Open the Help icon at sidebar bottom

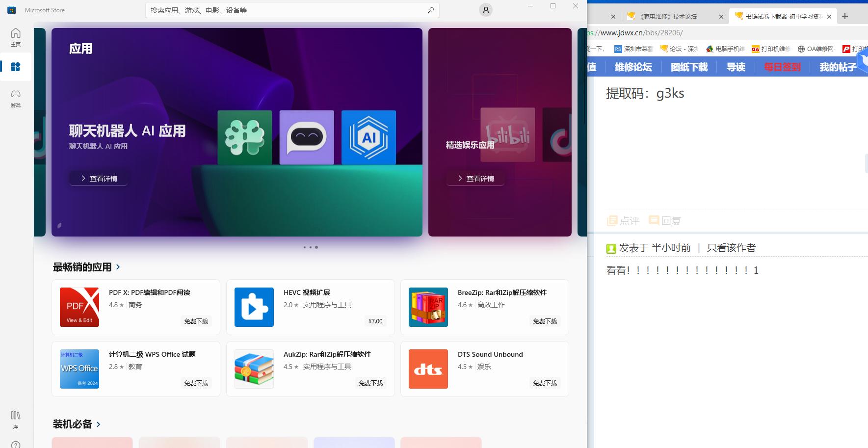pyautogui.click(x=16, y=445)
